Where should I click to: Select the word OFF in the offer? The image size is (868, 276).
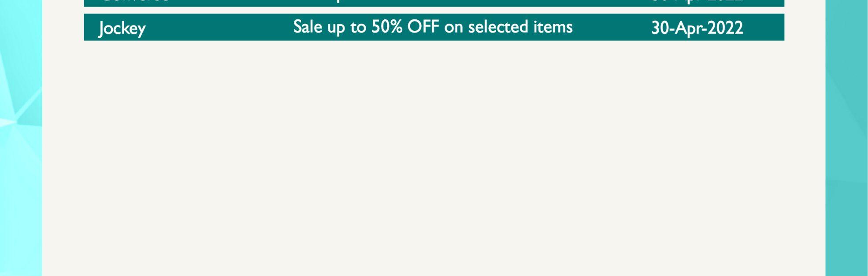(x=423, y=27)
